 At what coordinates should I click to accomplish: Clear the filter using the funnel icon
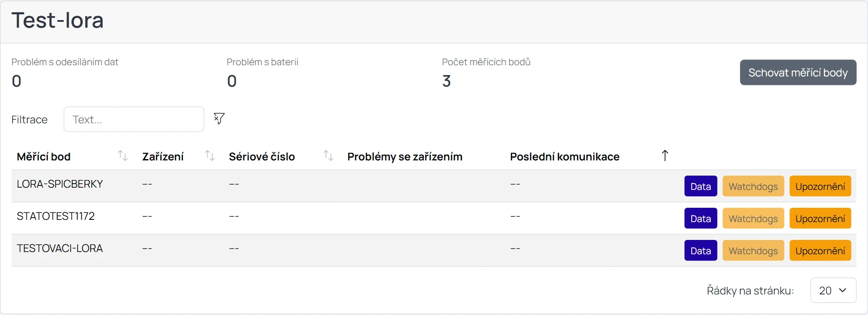[219, 118]
